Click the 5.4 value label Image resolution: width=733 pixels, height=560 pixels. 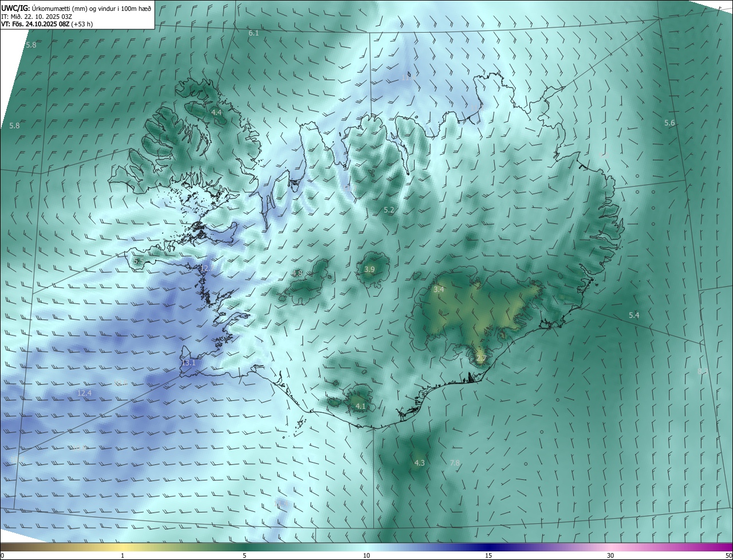coord(634,315)
